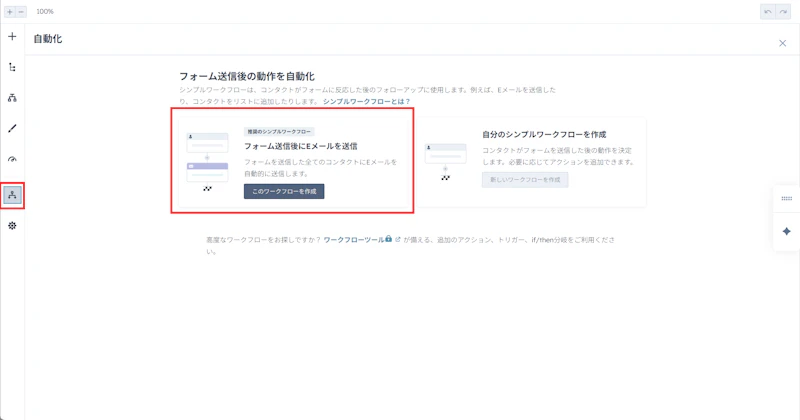Viewport: 800px width, 420px height.
Task: Click the grid dots icon on right edge
Action: 787,199
